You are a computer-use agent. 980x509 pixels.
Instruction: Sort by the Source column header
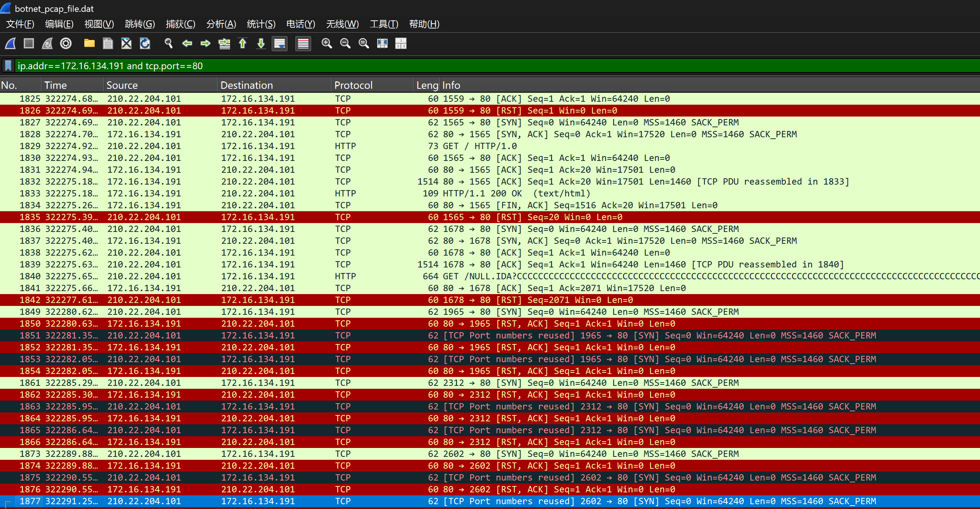(122, 85)
